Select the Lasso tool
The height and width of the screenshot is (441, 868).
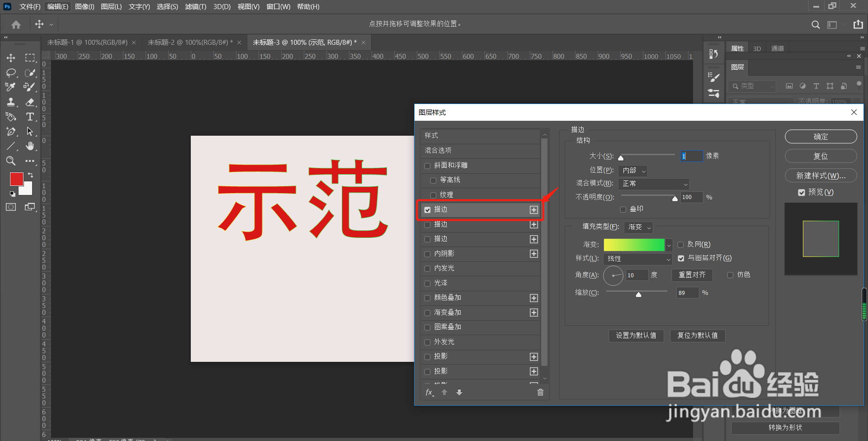pyautogui.click(x=11, y=72)
